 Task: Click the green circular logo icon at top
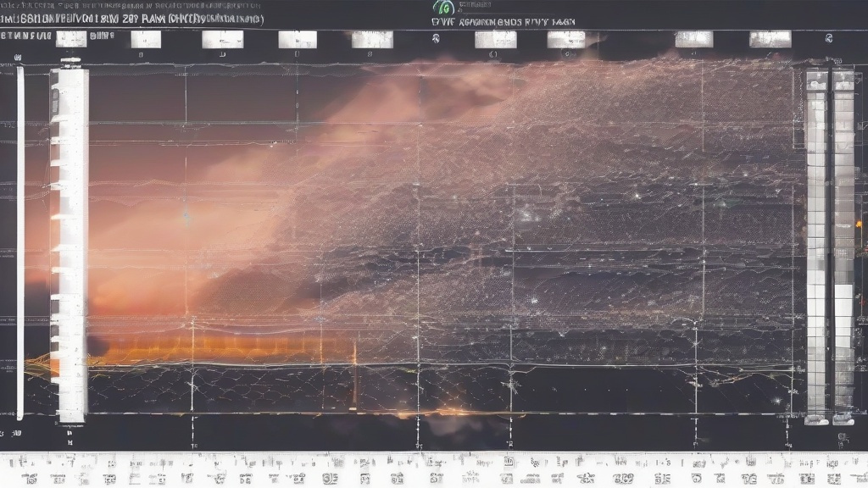point(443,8)
